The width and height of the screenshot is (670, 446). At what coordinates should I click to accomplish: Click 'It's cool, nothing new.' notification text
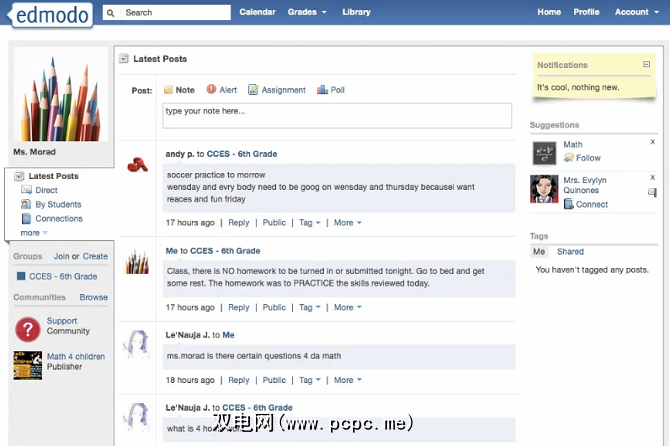pyautogui.click(x=578, y=87)
